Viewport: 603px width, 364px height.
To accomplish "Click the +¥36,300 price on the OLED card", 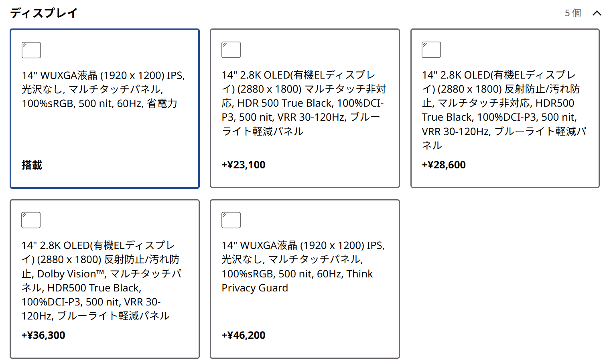I will pos(43,335).
